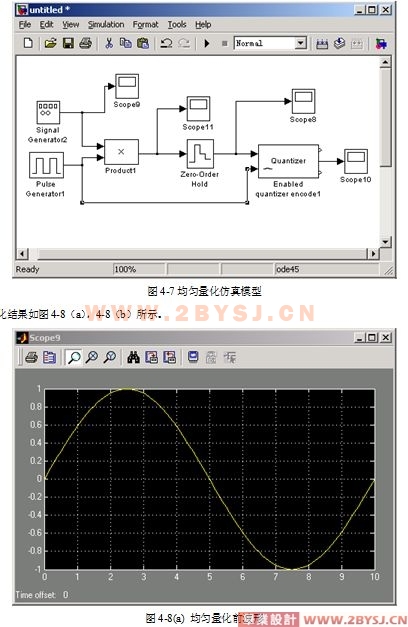Select the Zero-Order Hold block
Screen dimensions: 408x627
(x=200, y=154)
